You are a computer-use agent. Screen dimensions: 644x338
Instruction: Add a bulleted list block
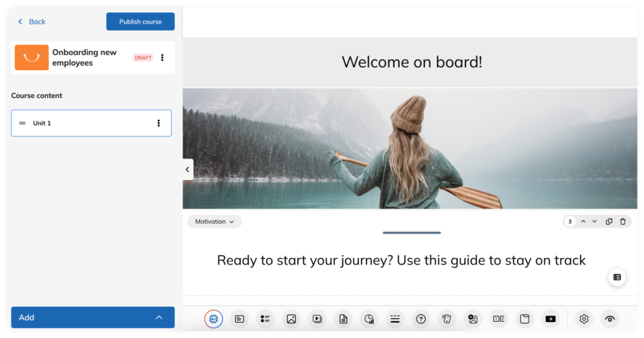[x=265, y=319]
